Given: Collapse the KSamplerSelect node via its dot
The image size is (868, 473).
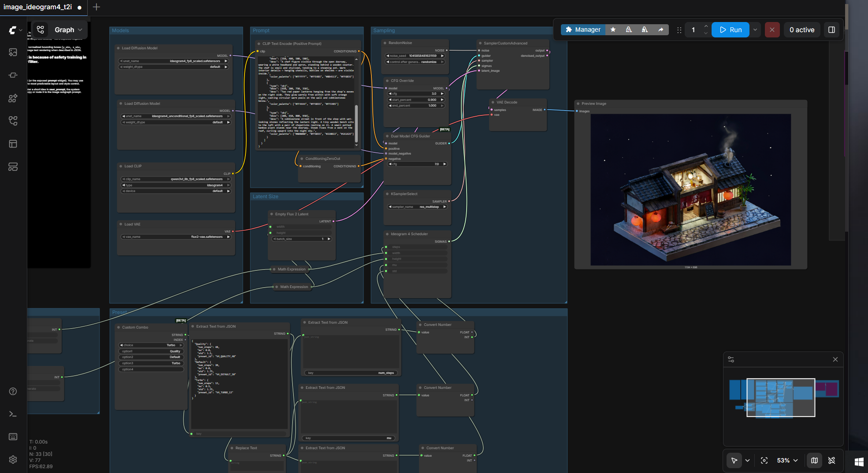Looking at the screenshot, I should 387,194.
